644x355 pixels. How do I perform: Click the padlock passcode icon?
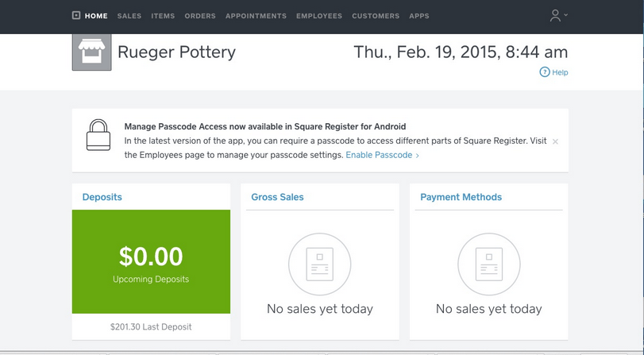pyautogui.click(x=98, y=135)
